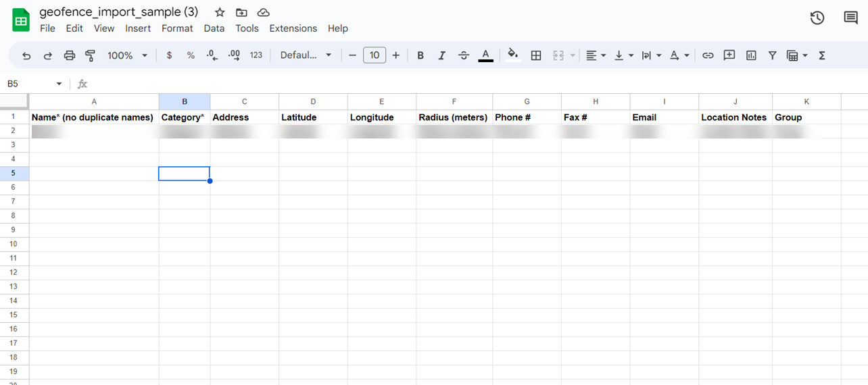Click the Insert chart icon
868x385 pixels.
click(751, 55)
